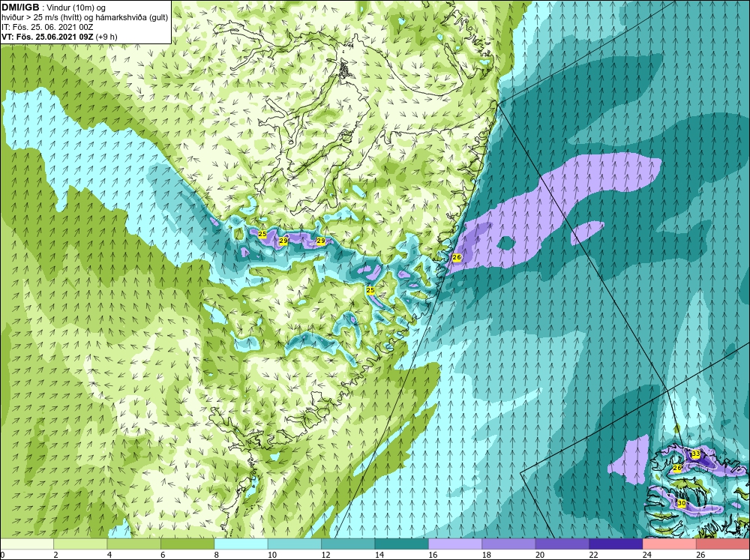Click the legend scale value '10'
This screenshot has height=560, width=750.
click(x=272, y=555)
